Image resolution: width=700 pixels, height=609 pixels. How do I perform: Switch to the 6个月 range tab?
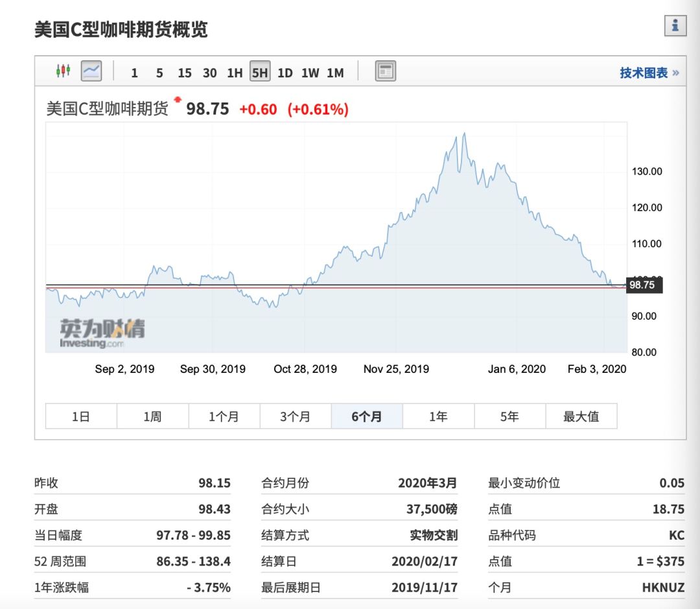pyautogui.click(x=367, y=416)
